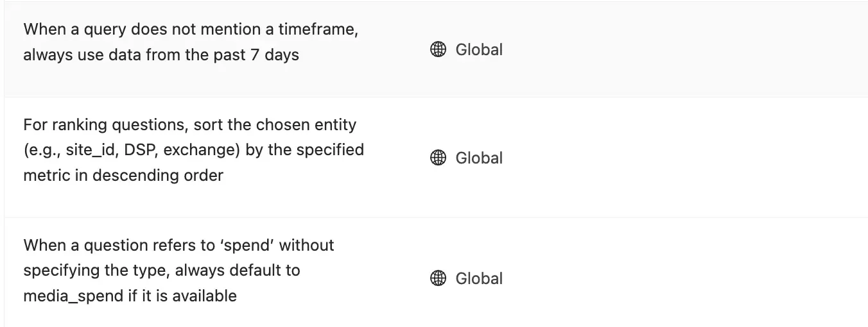
Task: Select the Global label for the spend default rule
Action: click(x=479, y=278)
